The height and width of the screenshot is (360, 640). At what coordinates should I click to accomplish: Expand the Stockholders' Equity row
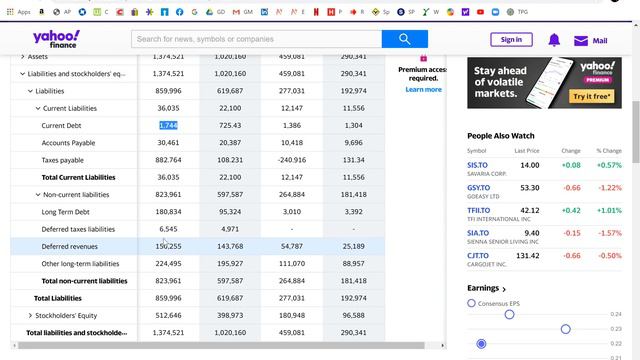click(30, 316)
